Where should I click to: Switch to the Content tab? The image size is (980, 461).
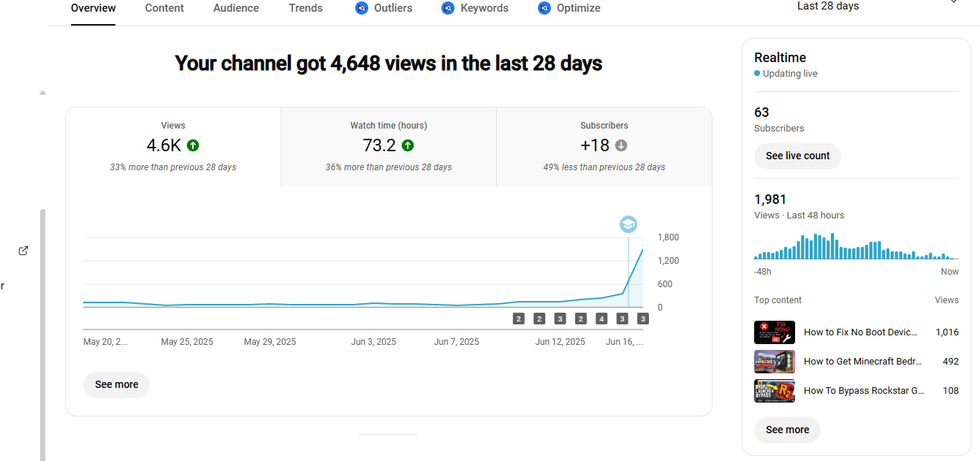(x=164, y=8)
